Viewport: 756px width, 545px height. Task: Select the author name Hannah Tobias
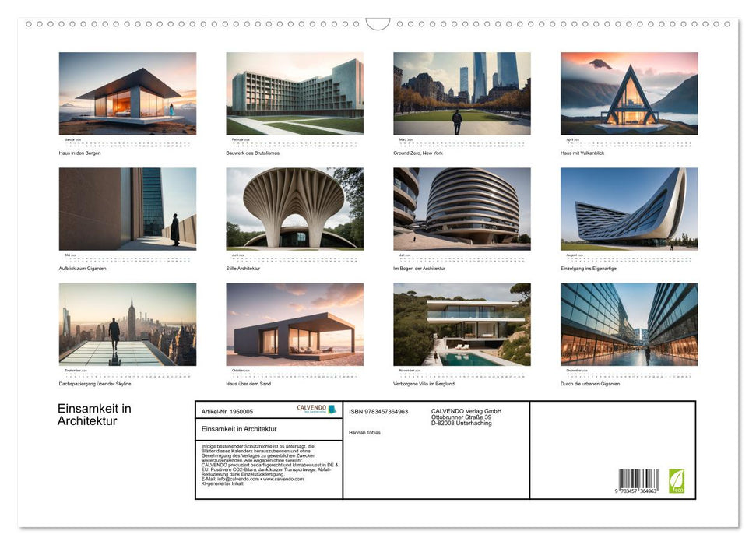point(365,431)
